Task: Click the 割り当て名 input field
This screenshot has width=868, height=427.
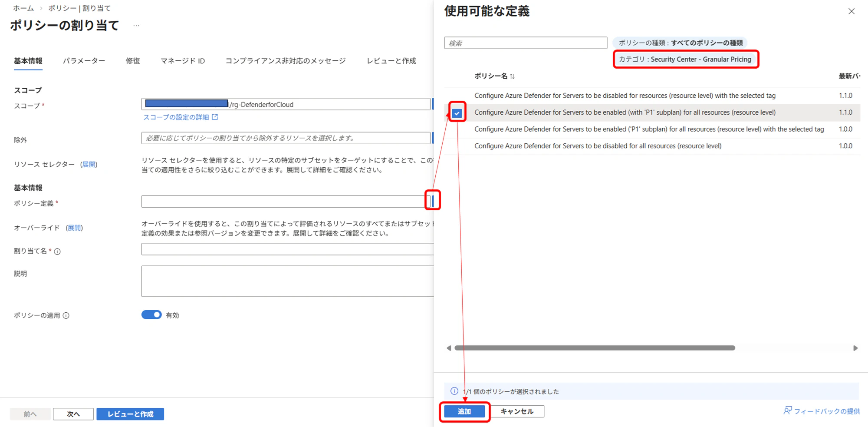Action: (x=287, y=249)
